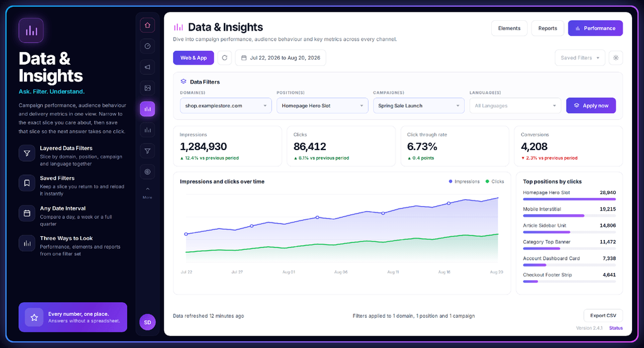Click the 2.3% vs previous period indicator
Screen dimensions: 644x348
[x=549, y=158]
